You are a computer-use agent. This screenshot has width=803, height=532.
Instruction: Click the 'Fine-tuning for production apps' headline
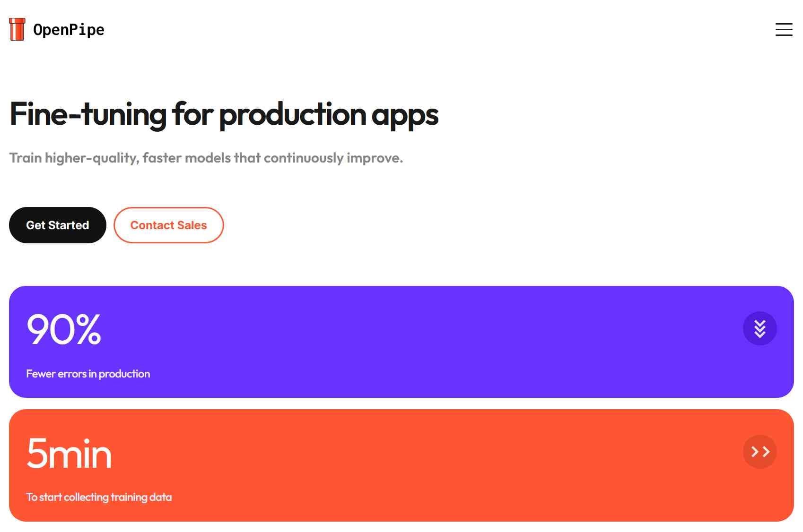point(224,114)
